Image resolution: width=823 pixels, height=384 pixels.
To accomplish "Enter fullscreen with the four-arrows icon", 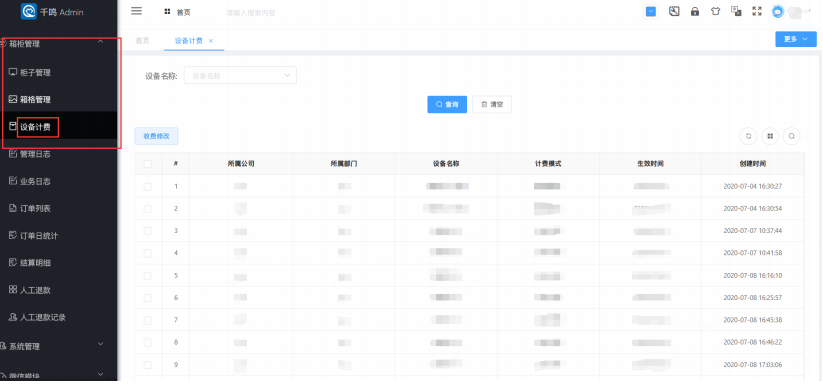I will pos(756,11).
